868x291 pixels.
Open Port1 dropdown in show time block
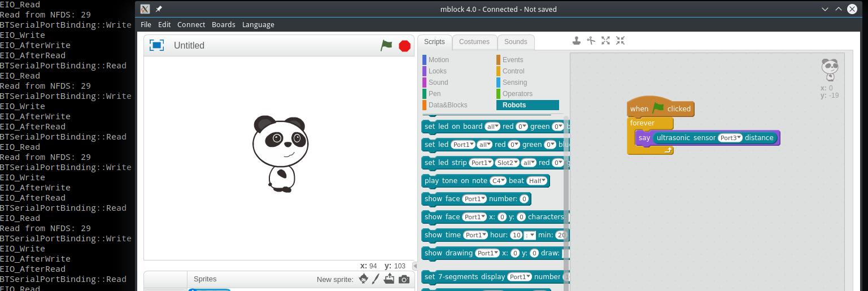pyautogui.click(x=476, y=235)
